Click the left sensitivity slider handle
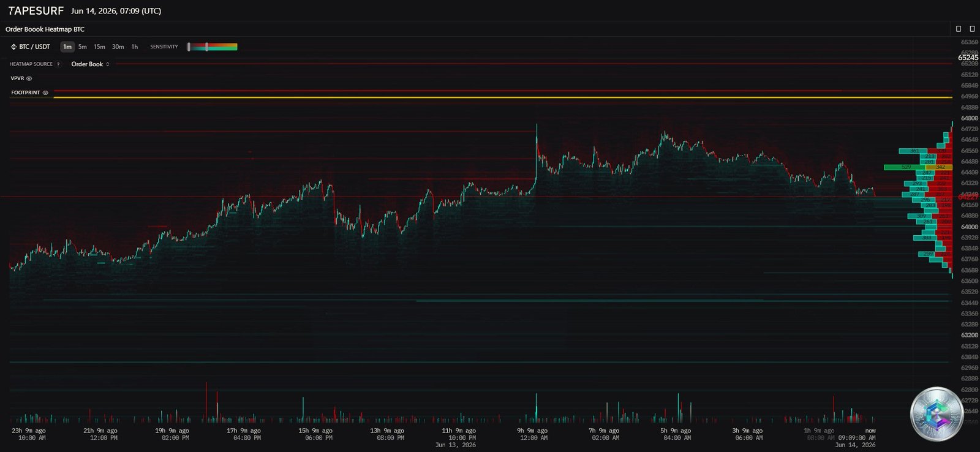The width and height of the screenshot is (980, 452). [189, 47]
